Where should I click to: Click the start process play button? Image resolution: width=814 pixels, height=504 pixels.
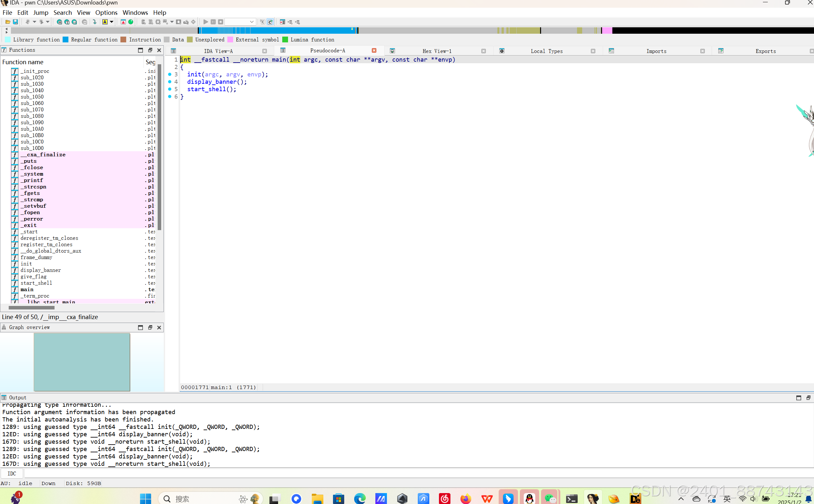click(x=206, y=22)
